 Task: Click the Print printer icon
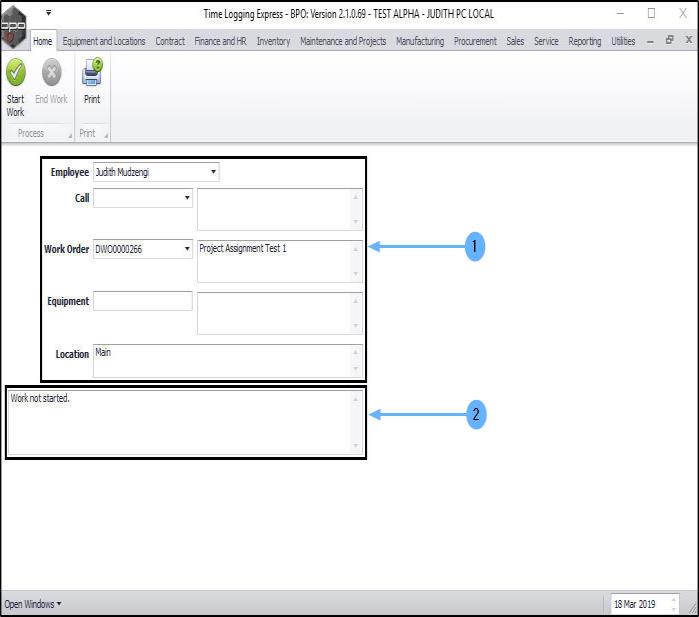[92, 72]
